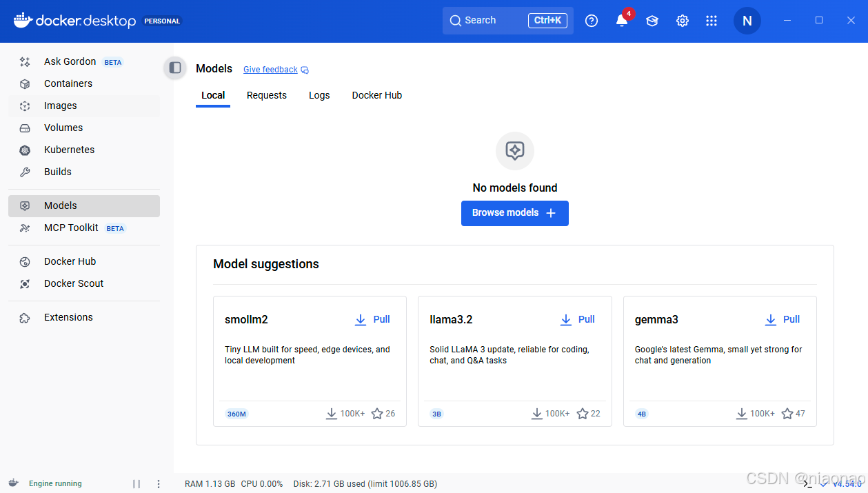Open Ask Gordon sparkle icon
The image size is (868, 493).
(25, 61)
